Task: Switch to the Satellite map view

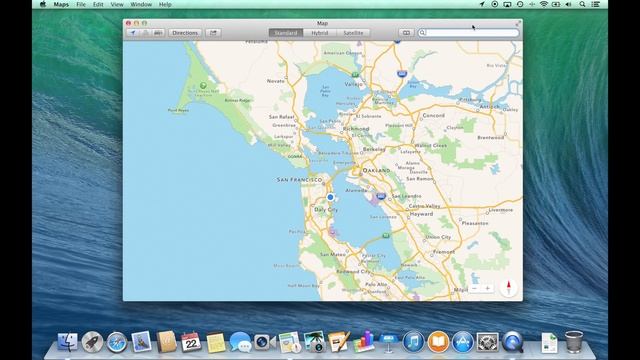Action: click(353, 33)
